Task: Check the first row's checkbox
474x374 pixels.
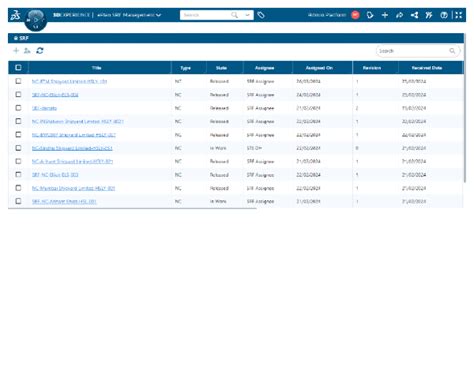Action: tap(18, 81)
